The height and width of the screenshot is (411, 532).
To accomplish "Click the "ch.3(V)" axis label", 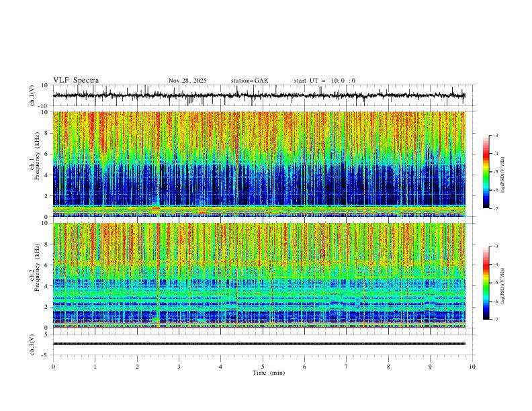I will (32, 345).
